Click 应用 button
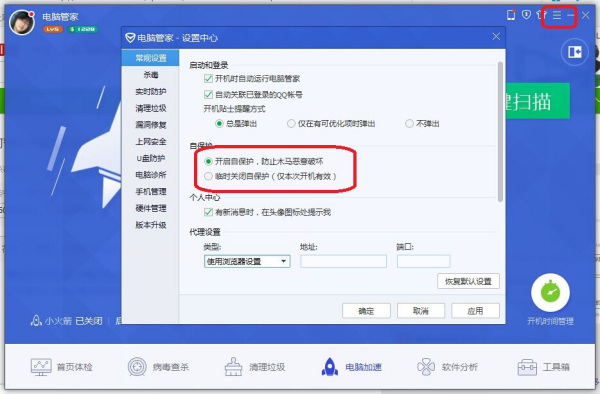 click(475, 311)
